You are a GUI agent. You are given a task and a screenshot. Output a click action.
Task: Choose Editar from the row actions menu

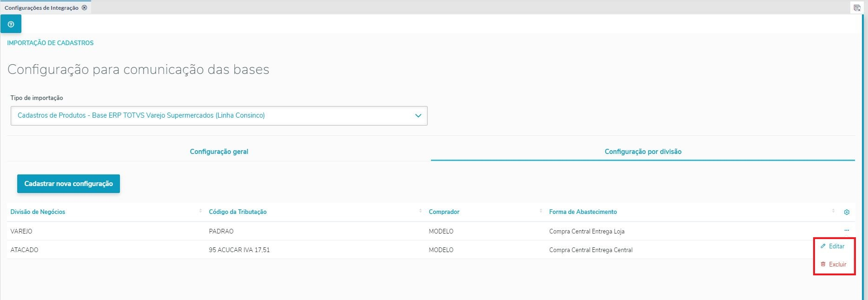pos(836,246)
